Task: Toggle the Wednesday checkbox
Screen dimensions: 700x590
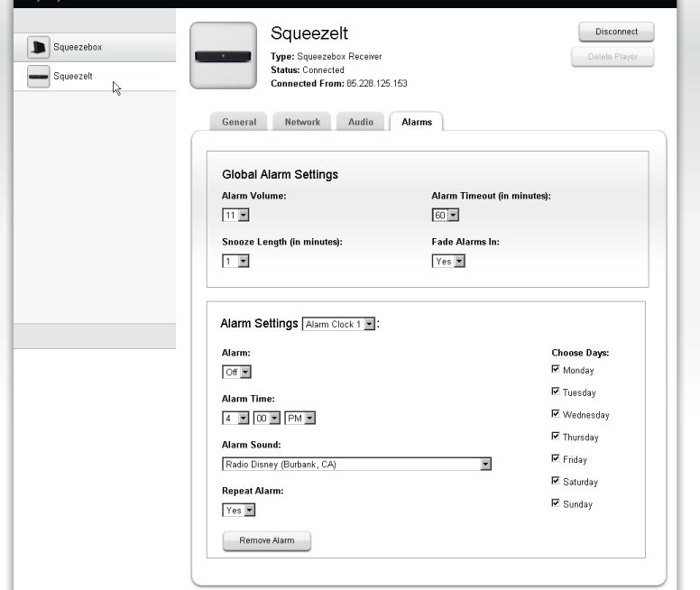Action: click(x=556, y=414)
